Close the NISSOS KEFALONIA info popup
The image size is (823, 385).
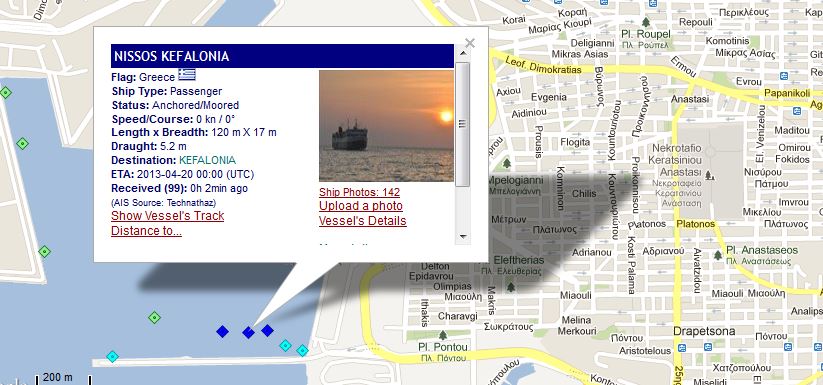point(470,43)
